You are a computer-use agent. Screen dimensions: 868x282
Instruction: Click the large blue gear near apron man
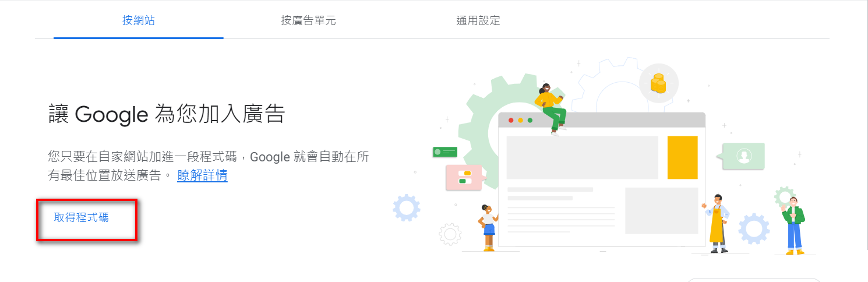coord(754,228)
